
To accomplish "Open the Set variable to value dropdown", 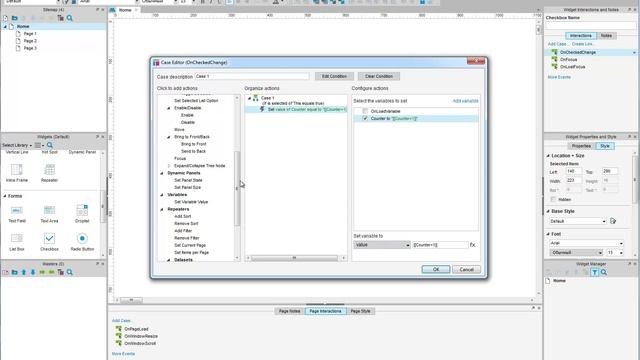I will click(382, 245).
